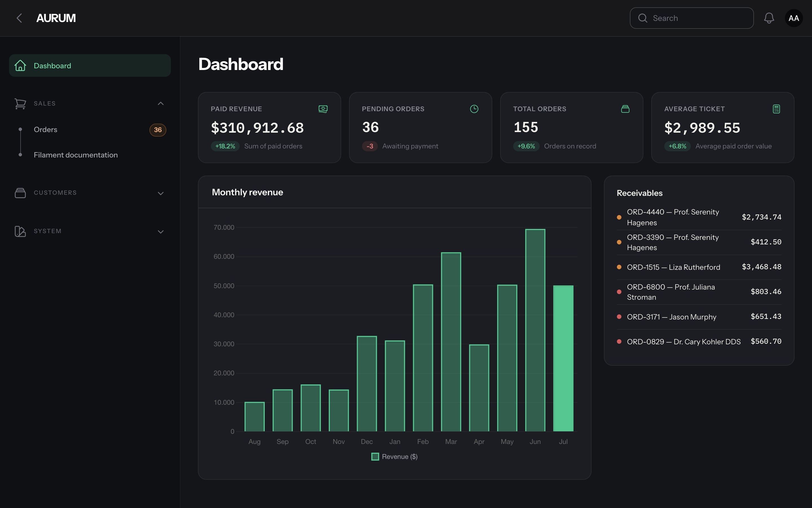Select Dashboard in the sidebar
The image size is (812, 508).
pos(90,65)
